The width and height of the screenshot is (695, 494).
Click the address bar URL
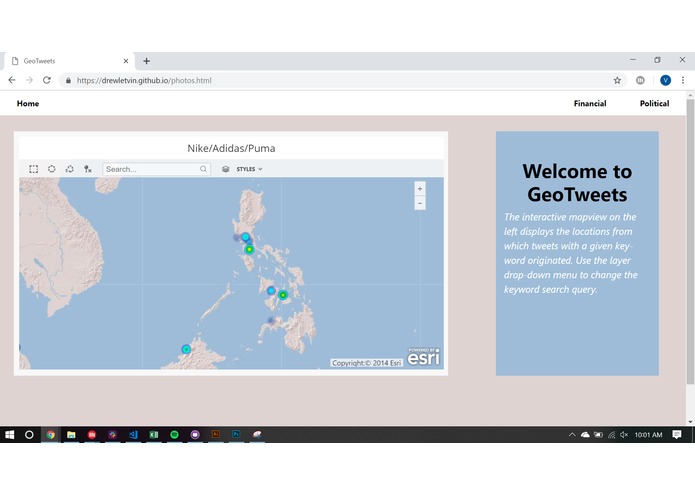point(144,80)
